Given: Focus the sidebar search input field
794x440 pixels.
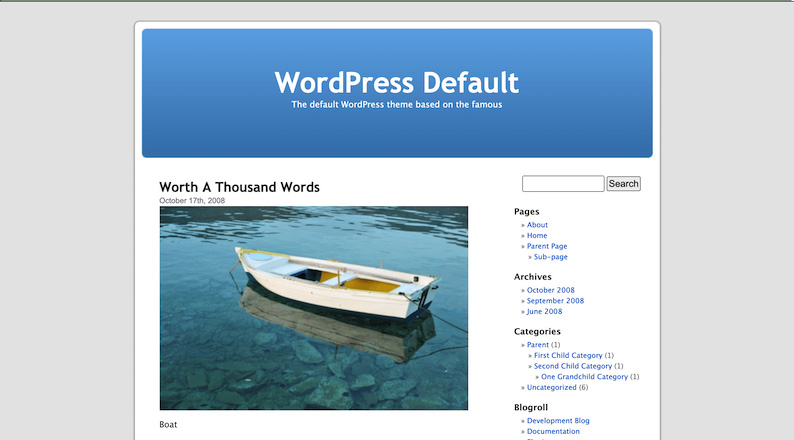Looking at the screenshot, I should (x=563, y=184).
